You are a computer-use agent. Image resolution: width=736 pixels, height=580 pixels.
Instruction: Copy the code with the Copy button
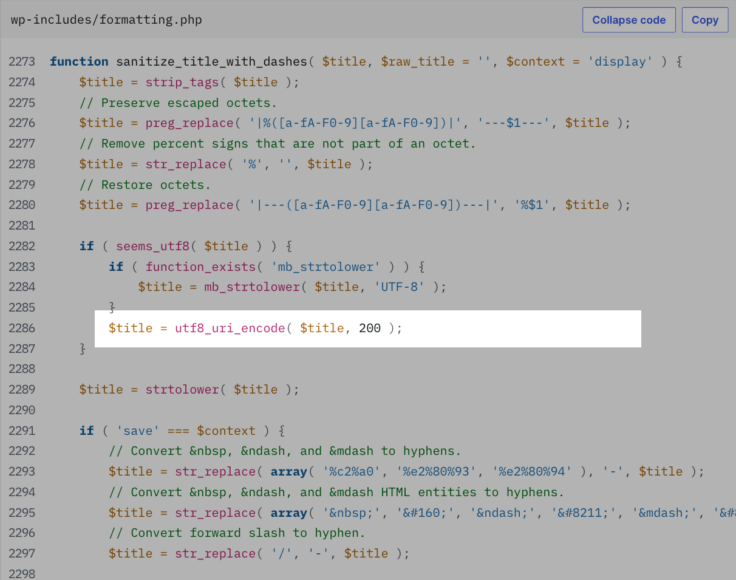(705, 20)
